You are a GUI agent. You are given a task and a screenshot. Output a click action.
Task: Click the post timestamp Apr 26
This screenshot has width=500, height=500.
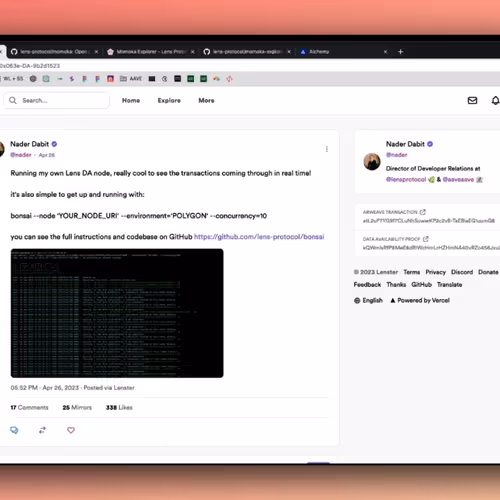tap(47, 155)
